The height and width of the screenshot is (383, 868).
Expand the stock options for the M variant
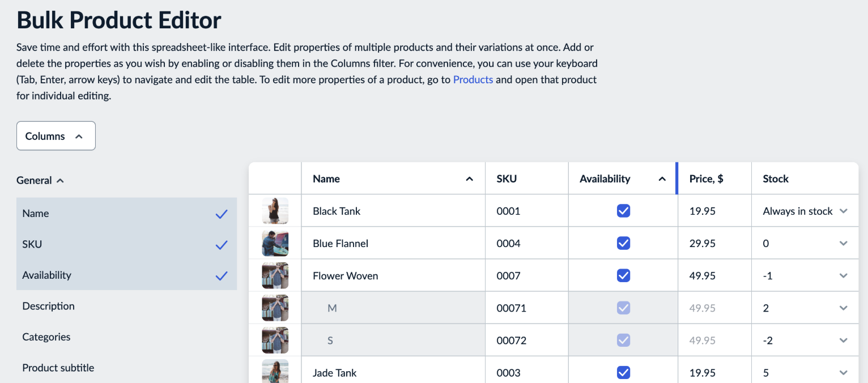point(843,307)
